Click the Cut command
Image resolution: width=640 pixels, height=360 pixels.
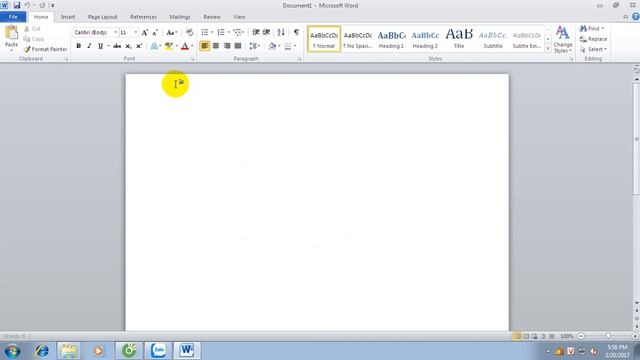pos(32,29)
